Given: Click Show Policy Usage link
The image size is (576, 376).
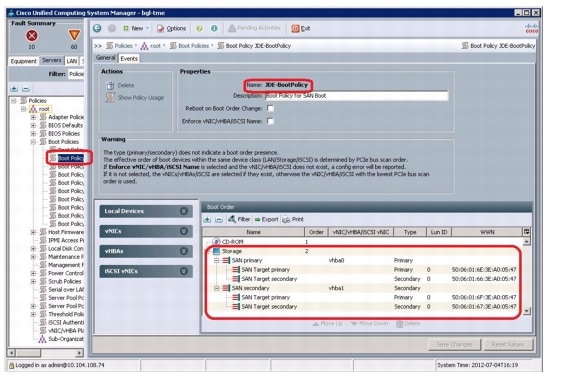Looking at the screenshot, I should coord(135,98).
